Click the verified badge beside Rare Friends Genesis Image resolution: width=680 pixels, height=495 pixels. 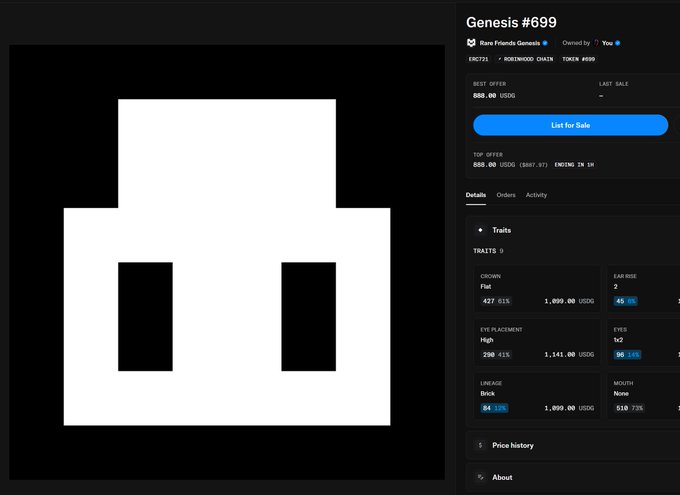pyautogui.click(x=545, y=43)
